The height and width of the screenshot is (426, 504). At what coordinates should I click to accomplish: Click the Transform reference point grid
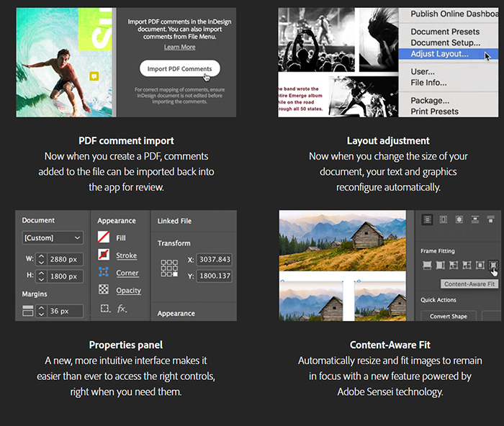coord(169,268)
